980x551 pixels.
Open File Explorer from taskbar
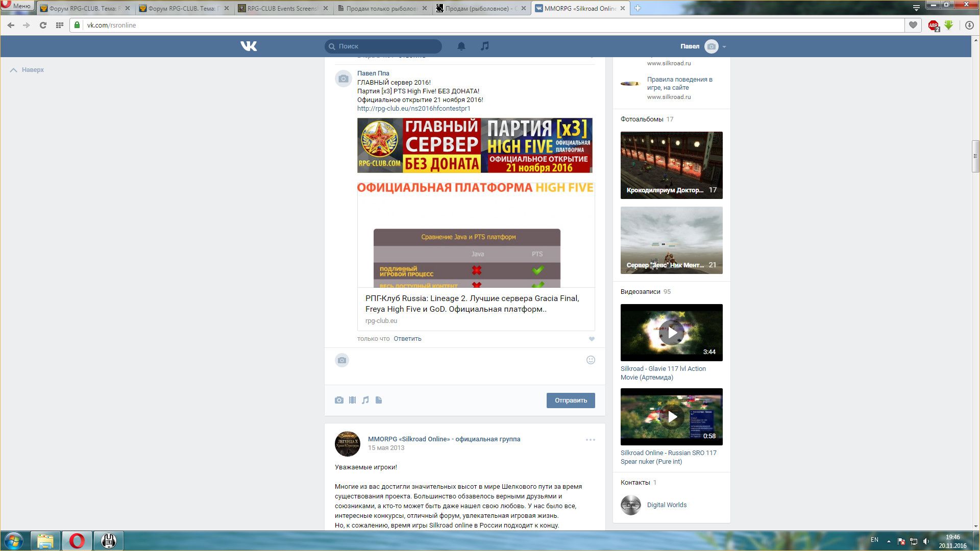[45, 541]
